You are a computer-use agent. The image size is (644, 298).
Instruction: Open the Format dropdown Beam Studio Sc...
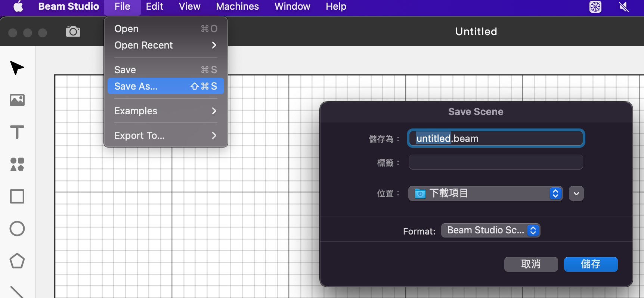pyautogui.click(x=490, y=230)
